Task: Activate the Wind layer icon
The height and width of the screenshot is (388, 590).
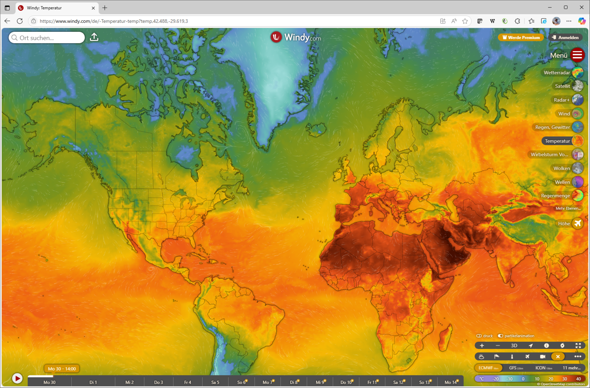Action: click(x=578, y=114)
